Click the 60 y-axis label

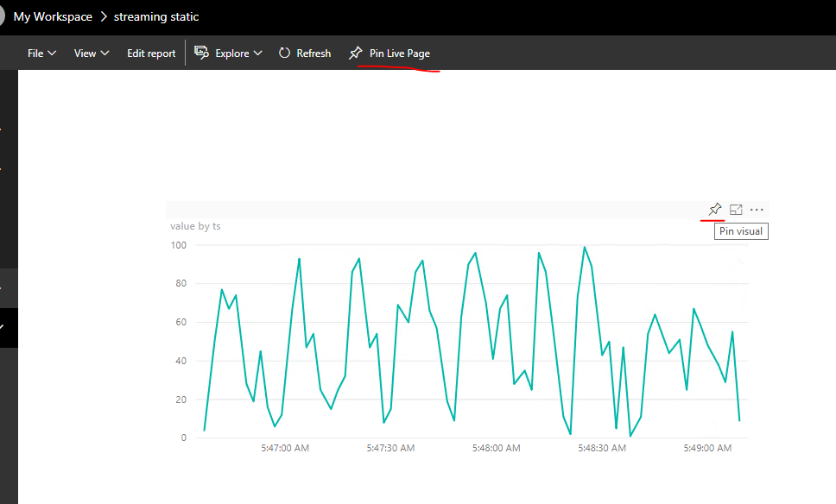click(x=181, y=322)
